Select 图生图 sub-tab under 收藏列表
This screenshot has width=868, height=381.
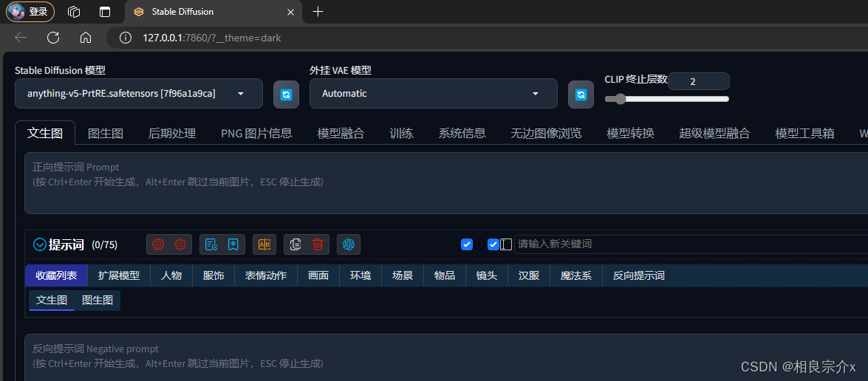98,301
